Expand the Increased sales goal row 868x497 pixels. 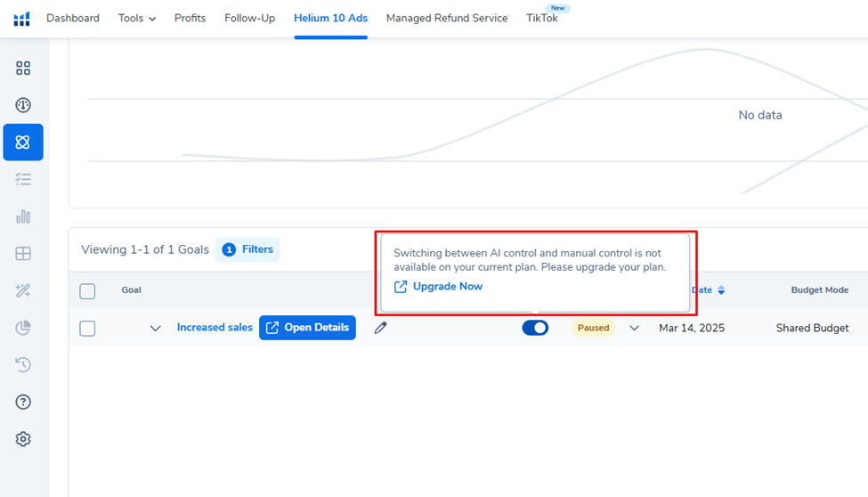[x=156, y=328]
